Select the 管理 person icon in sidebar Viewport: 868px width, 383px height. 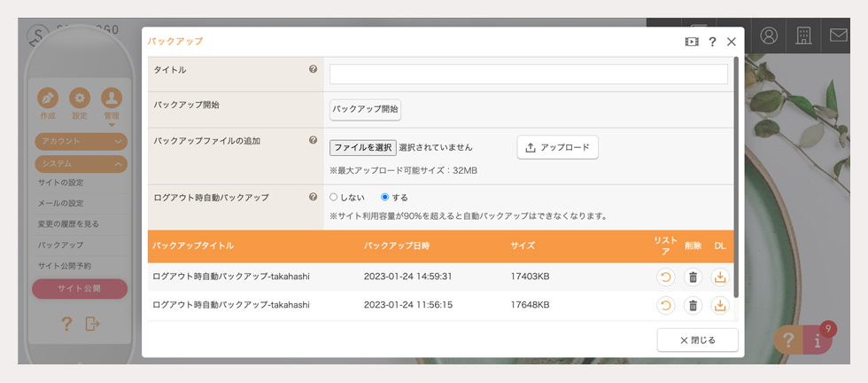pyautogui.click(x=112, y=98)
